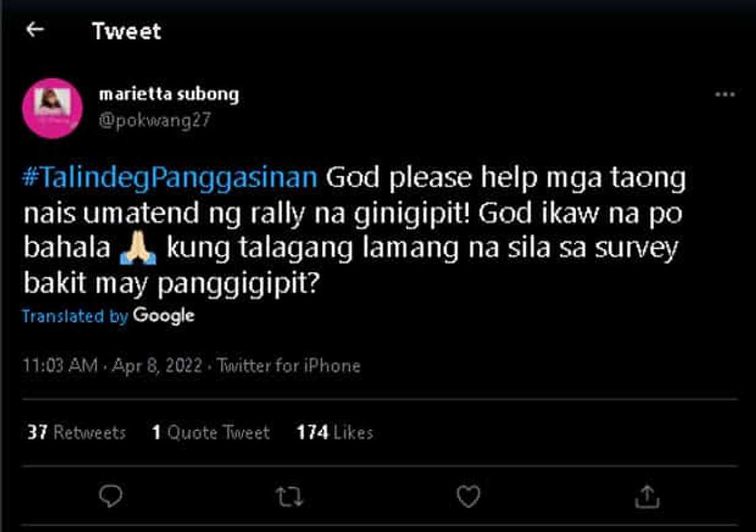Click the Tweet header title

point(127,31)
